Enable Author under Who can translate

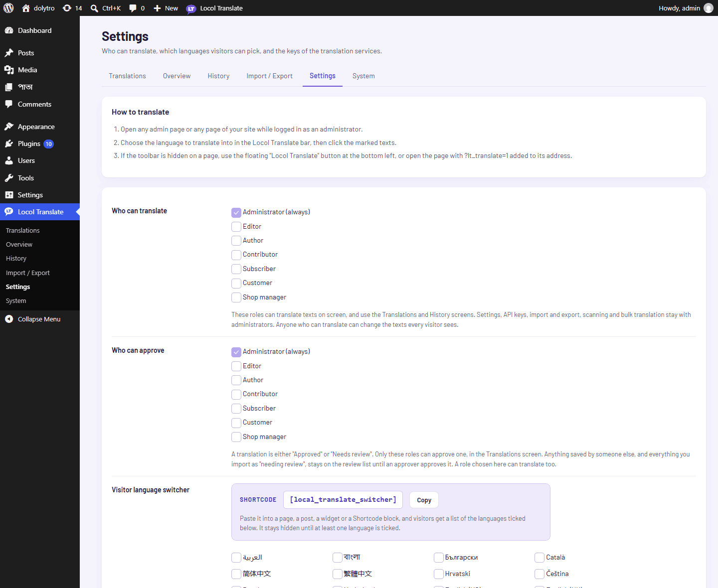point(236,241)
